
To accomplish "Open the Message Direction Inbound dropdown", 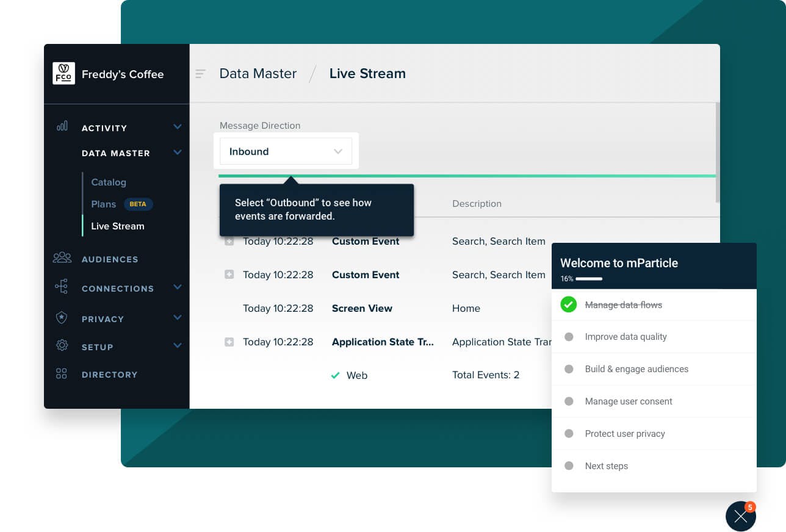I will coord(286,151).
